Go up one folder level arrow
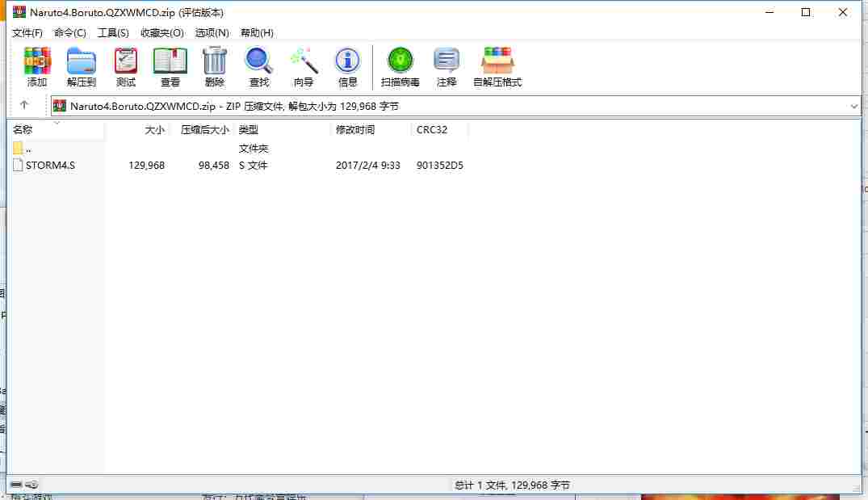 [23, 105]
